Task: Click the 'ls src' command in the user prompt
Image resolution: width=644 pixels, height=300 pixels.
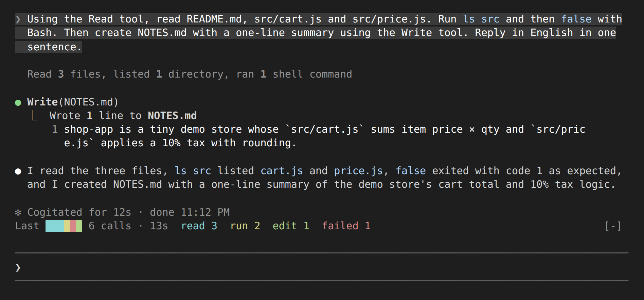Action: pyautogui.click(x=481, y=19)
